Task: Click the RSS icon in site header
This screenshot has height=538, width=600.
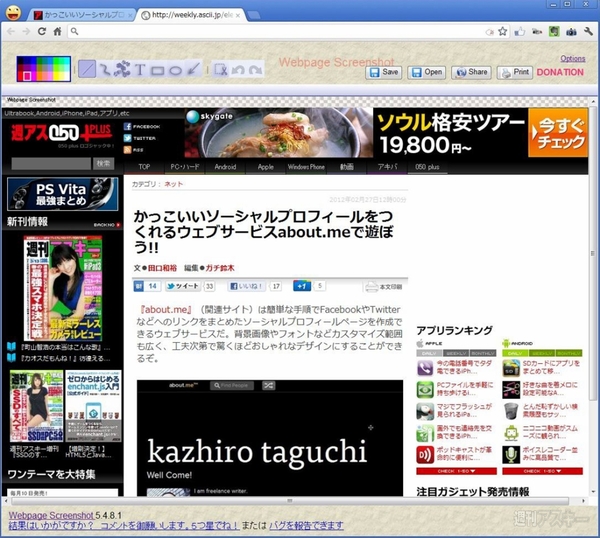Action: click(127, 150)
